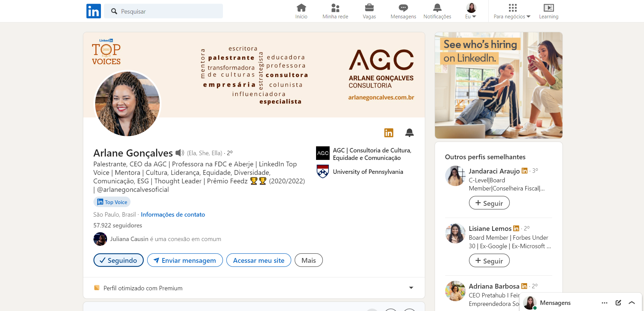Click the 57.922 seguidores text
644x311 pixels.
118,225
